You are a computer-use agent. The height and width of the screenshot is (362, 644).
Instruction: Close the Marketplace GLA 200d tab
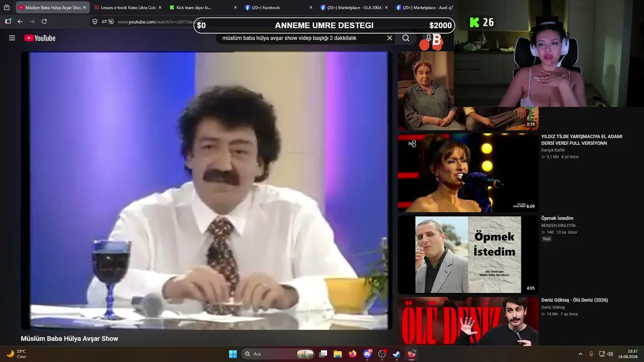(x=386, y=8)
